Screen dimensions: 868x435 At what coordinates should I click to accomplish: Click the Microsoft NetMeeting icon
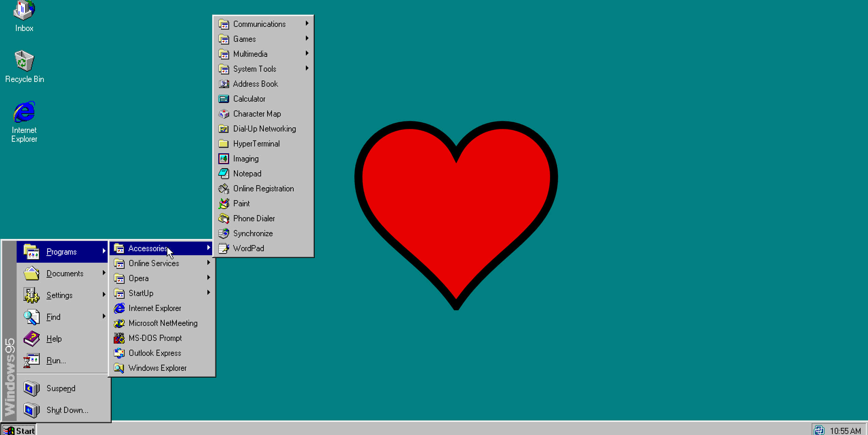[x=119, y=323]
